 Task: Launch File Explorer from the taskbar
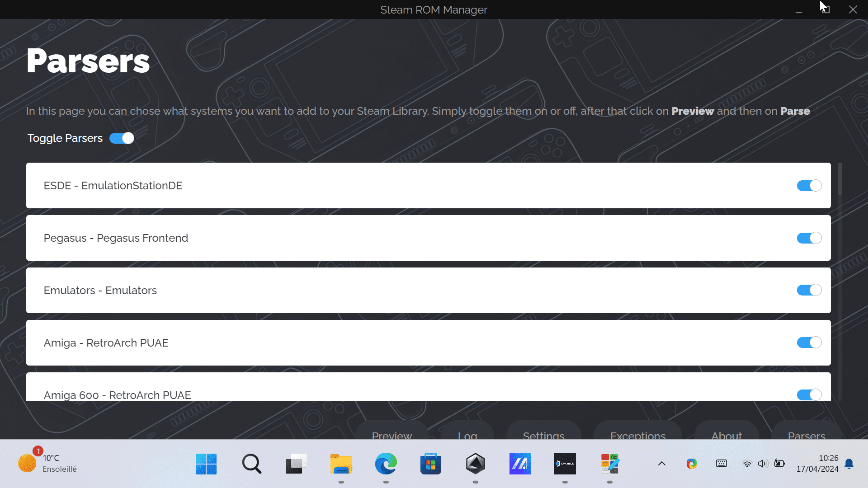(341, 464)
